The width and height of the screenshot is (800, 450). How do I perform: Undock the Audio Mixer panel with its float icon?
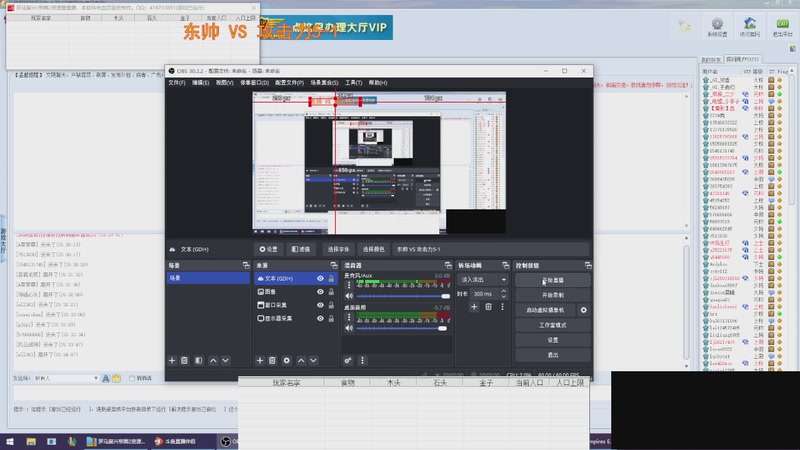448,265
